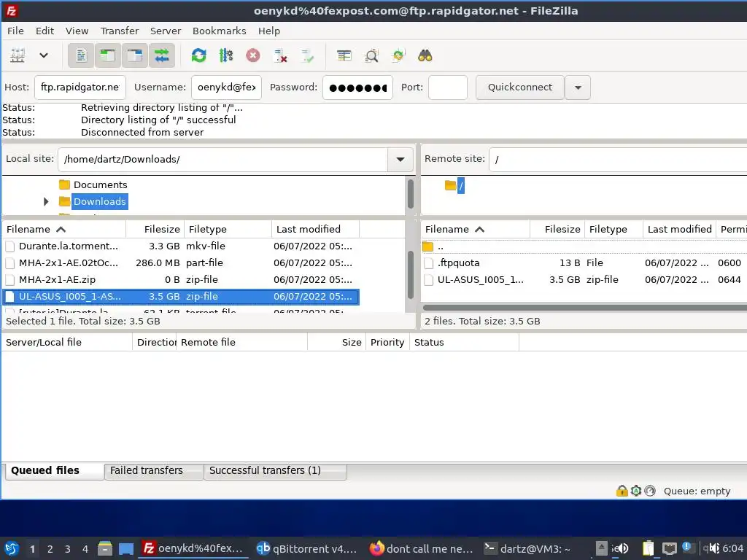Image resolution: width=747 pixels, height=560 pixels.
Task: Open the Transfer menu
Action: pyautogui.click(x=120, y=31)
